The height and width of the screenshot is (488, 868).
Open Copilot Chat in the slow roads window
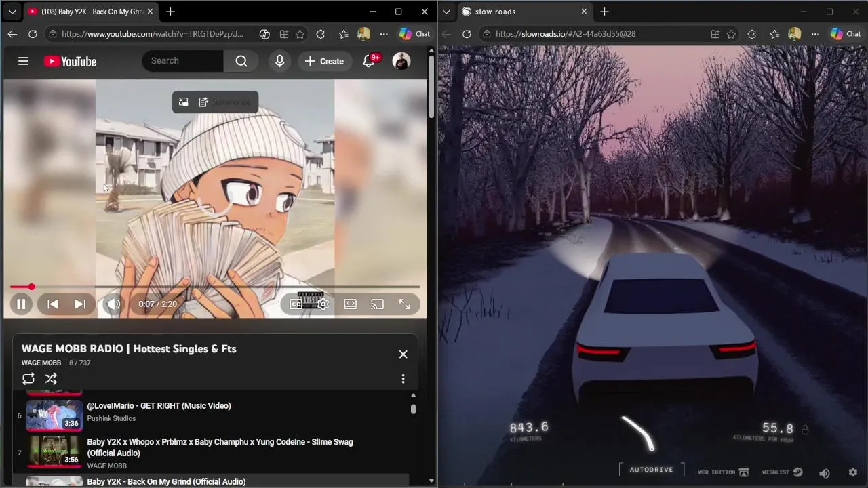coord(846,34)
